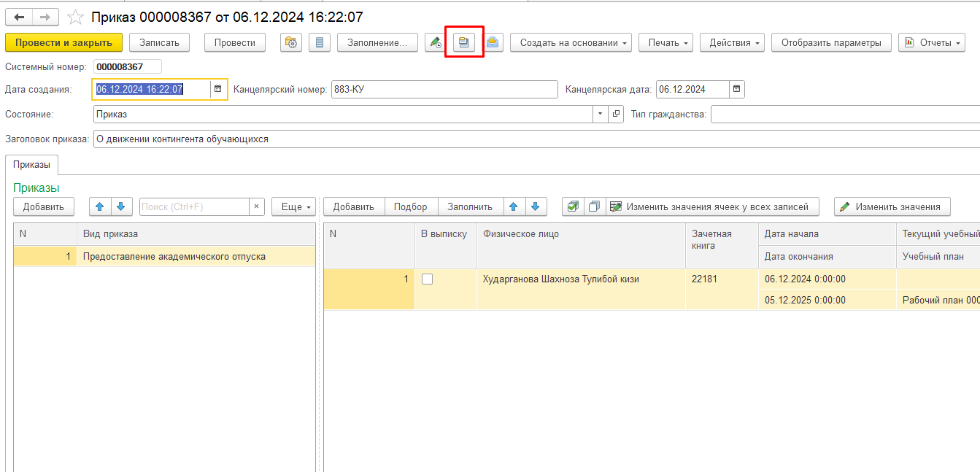Screen dimensions: 980x472
Task: Move student row down in right table
Action: point(536,206)
